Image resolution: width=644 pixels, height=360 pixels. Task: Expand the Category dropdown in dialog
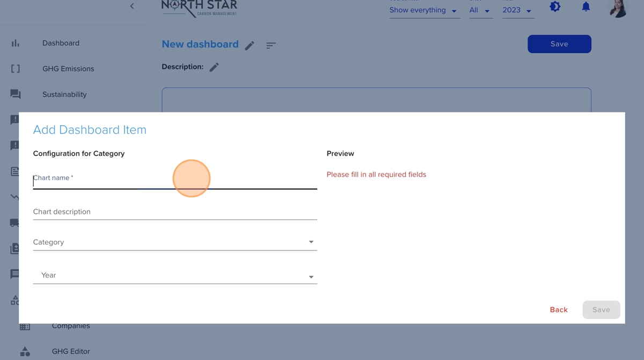pyautogui.click(x=175, y=242)
